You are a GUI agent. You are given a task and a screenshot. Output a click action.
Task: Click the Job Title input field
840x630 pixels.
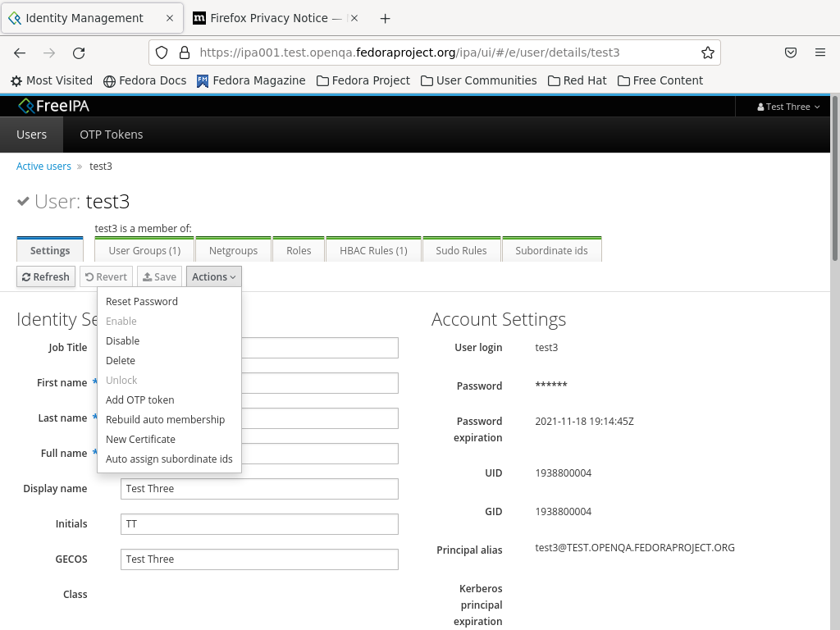coord(320,348)
